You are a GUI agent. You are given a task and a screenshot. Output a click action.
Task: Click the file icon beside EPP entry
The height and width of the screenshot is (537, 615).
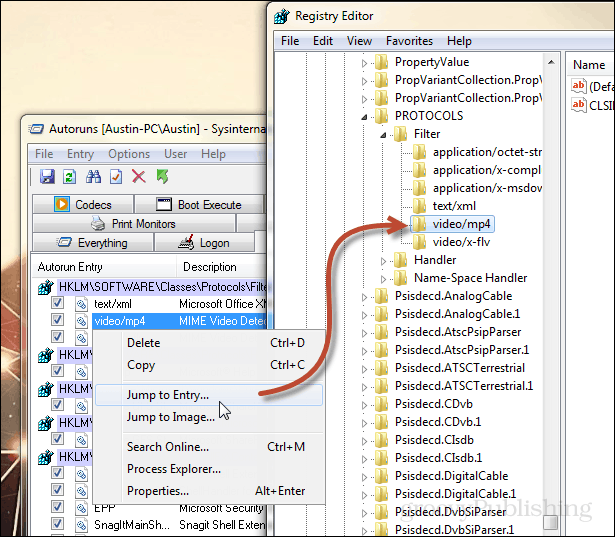tap(81, 508)
